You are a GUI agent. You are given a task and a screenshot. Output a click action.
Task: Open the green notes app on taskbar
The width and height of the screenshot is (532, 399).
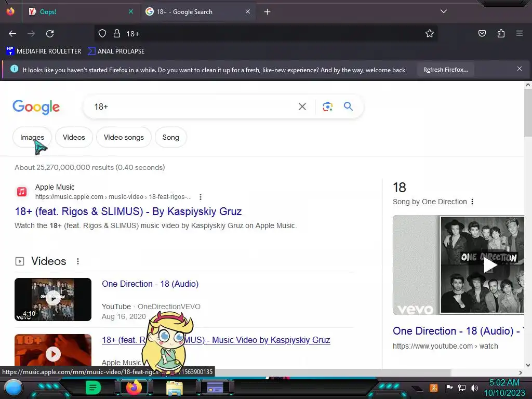tap(93, 388)
